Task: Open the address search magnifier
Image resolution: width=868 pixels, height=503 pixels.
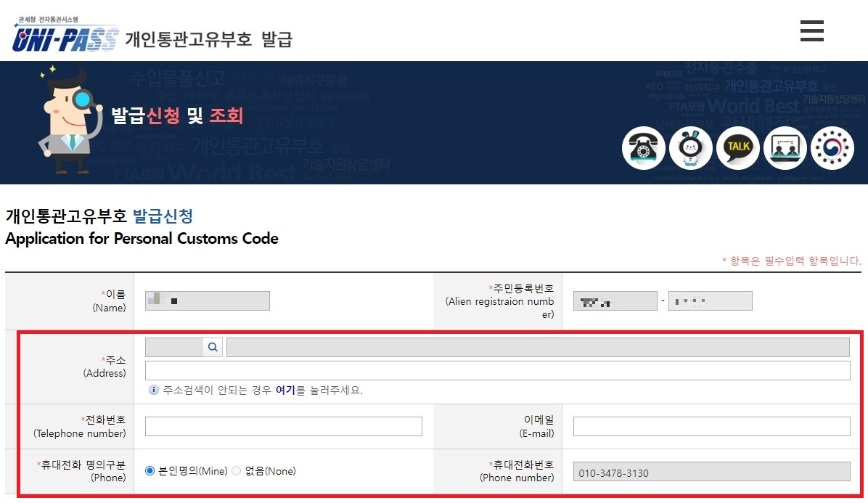Action: point(213,347)
